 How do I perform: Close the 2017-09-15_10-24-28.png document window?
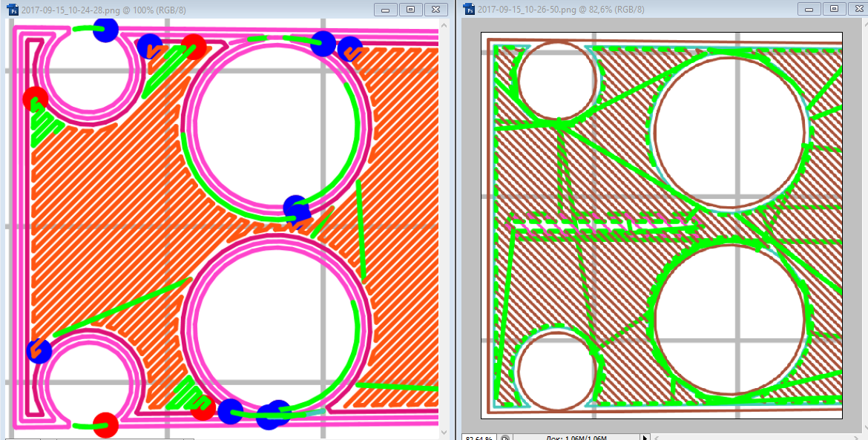[x=435, y=9]
